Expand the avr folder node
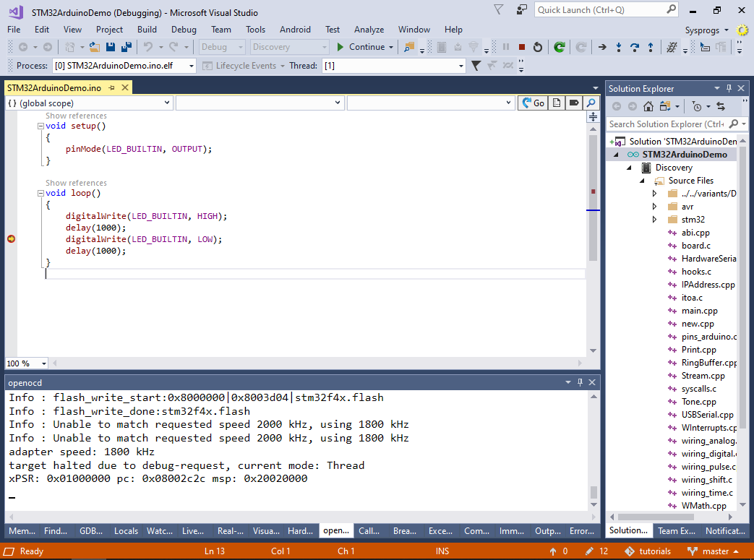The image size is (754, 560). [x=654, y=206]
